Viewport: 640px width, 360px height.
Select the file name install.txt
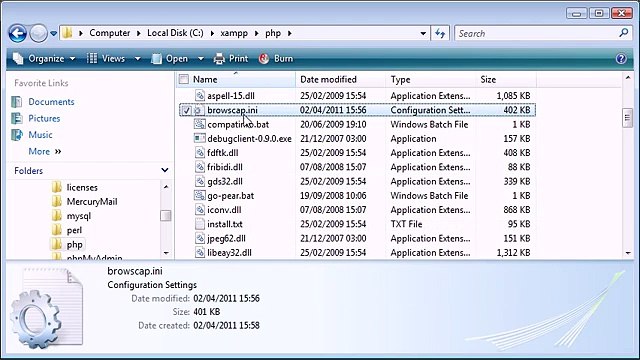click(x=225, y=224)
